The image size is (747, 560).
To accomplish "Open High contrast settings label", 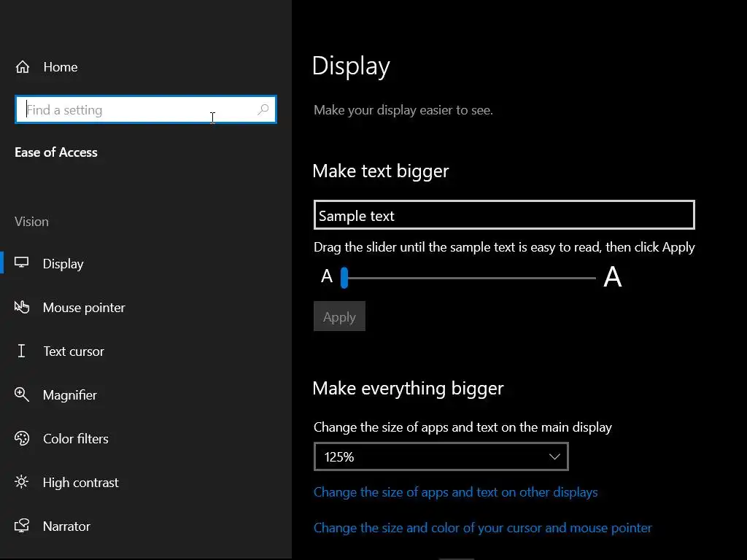I will coord(81,483).
